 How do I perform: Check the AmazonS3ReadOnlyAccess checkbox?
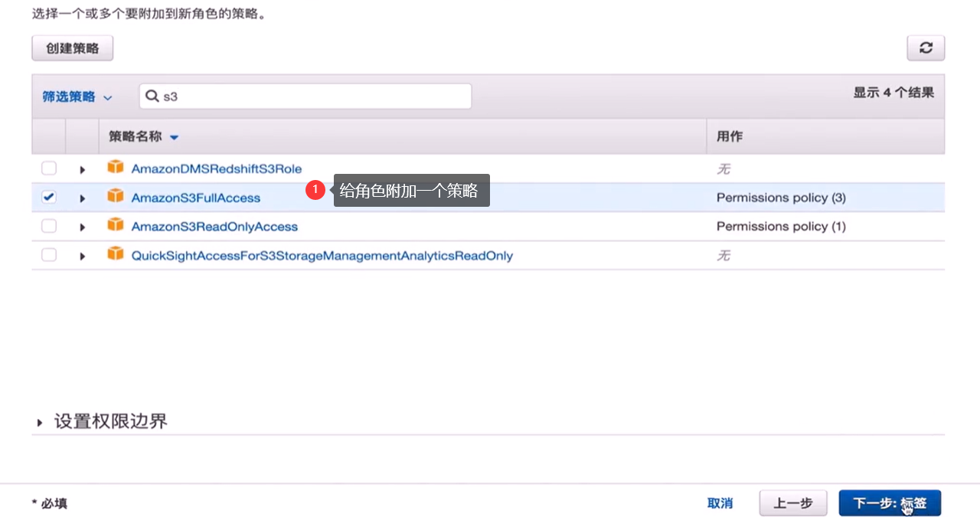coord(49,226)
